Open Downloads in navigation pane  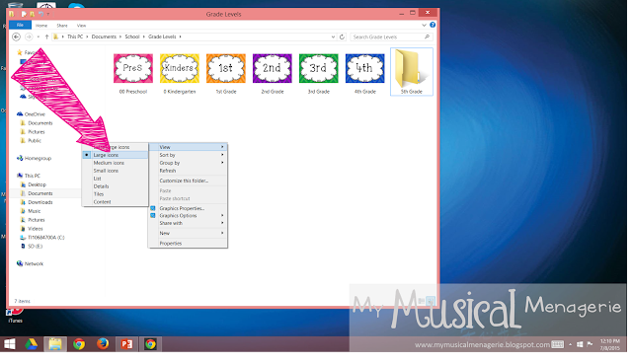click(x=38, y=202)
